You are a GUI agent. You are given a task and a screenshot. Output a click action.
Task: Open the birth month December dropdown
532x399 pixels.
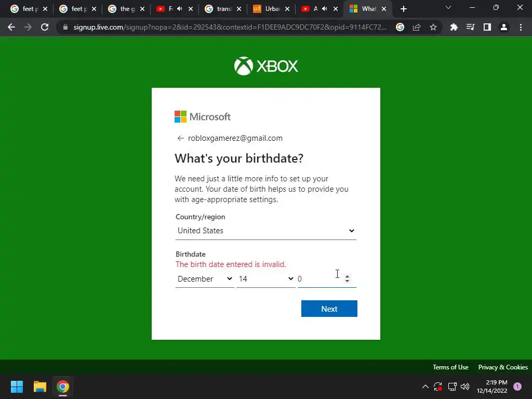tap(205, 278)
